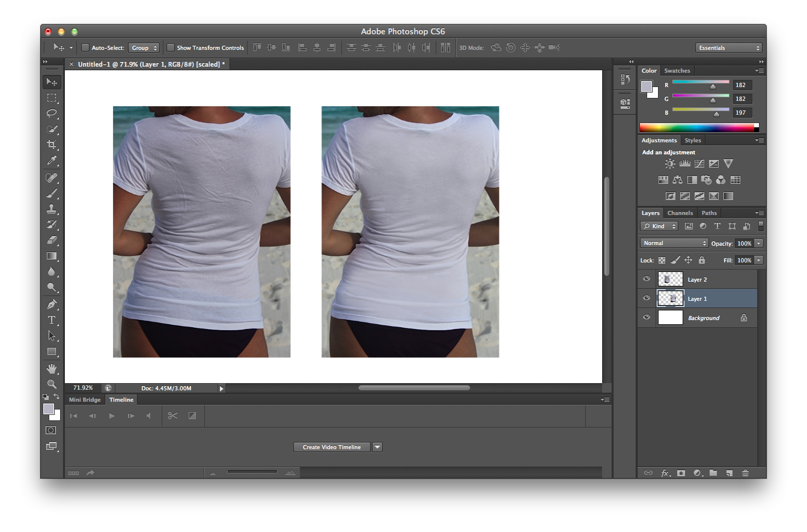Viewport: 807px width, 532px height.
Task: Select the Rectangular Marquee tool
Action: pyautogui.click(x=52, y=97)
